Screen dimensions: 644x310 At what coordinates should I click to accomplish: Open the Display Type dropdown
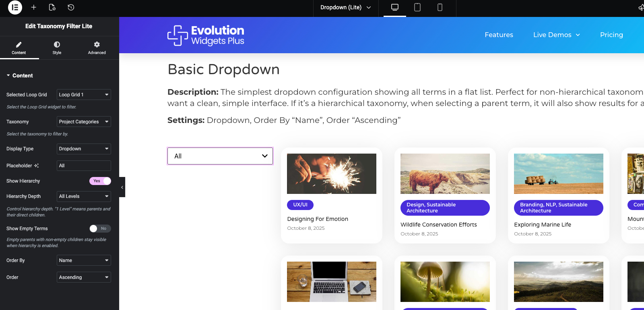coord(84,149)
